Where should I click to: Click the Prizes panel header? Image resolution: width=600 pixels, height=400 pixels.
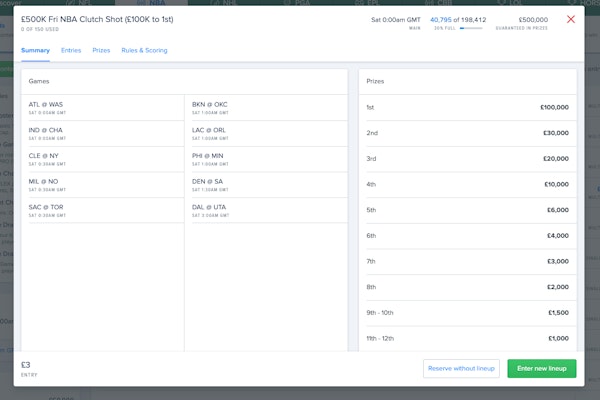tap(468, 81)
